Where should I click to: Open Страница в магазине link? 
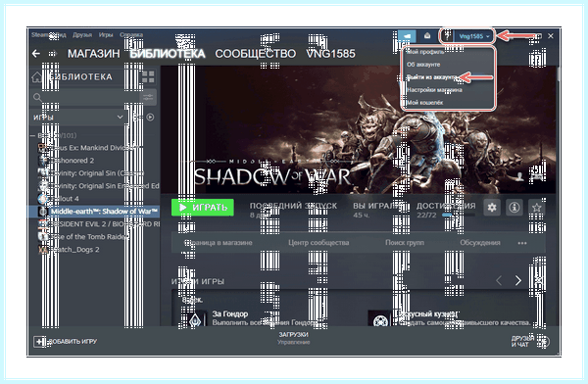coord(218,243)
